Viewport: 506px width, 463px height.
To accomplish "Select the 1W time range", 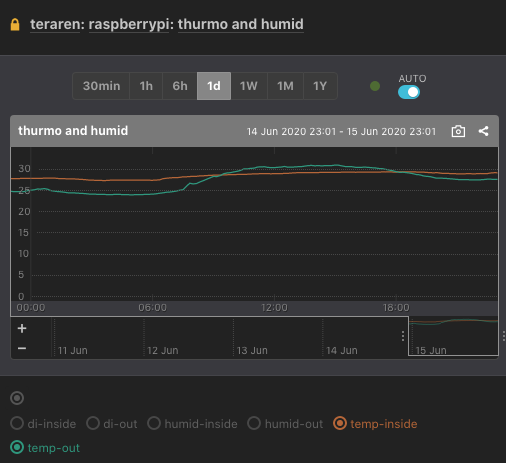I will [x=249, y=86].
